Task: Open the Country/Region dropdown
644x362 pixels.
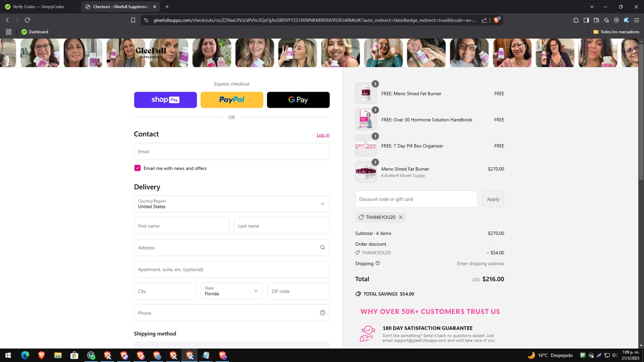Action: coord(232,204)
